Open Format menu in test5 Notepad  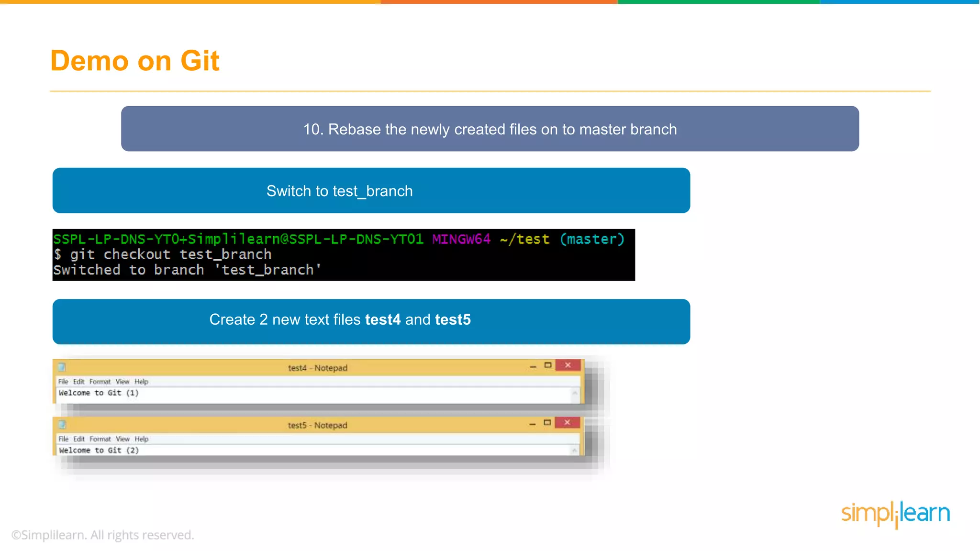pos(100,439)
